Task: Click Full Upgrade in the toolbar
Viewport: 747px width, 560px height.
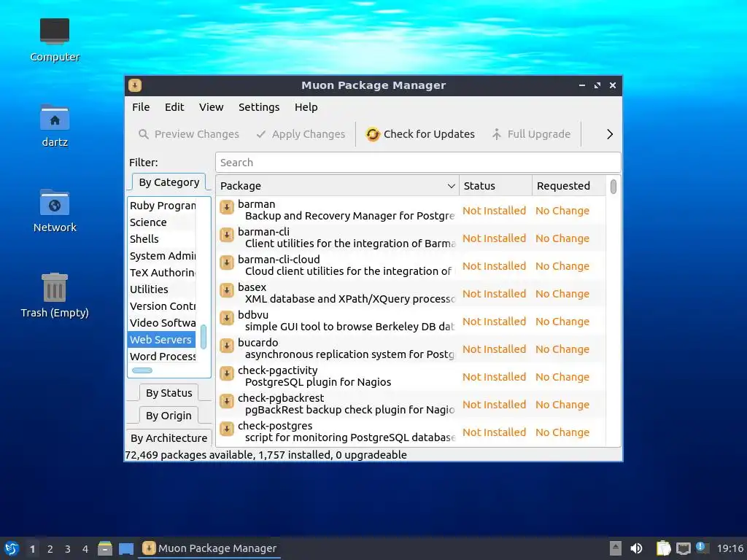Action: [531, 134]
